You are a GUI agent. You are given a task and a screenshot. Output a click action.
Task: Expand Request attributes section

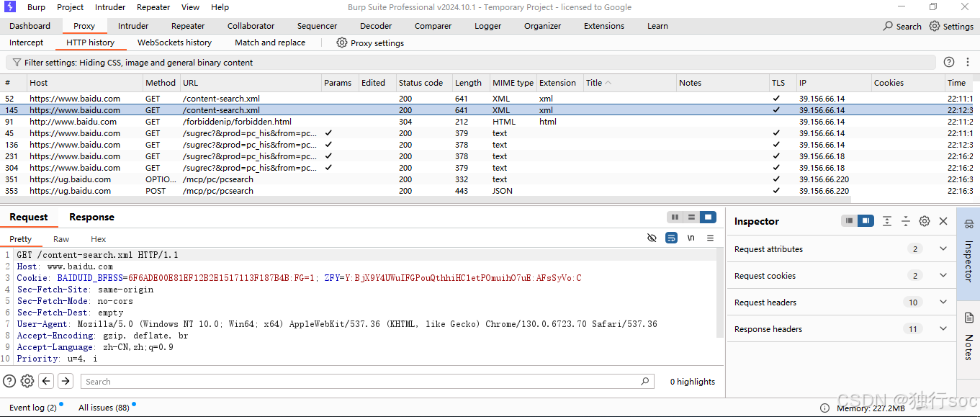[943, 248]
